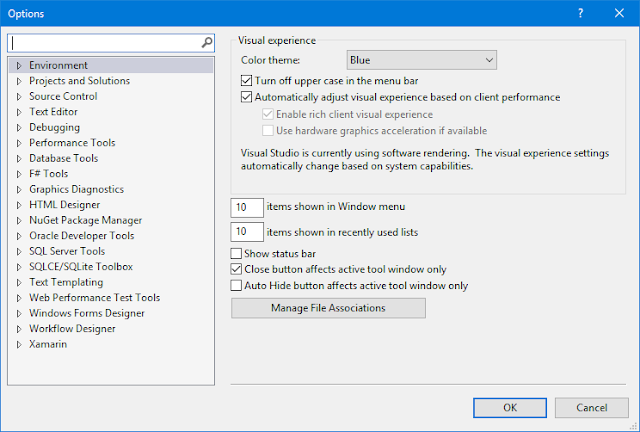Expand the F# Tools arrow
The width and height of the screenshot is (640, 432).
(x=19, y=174)
